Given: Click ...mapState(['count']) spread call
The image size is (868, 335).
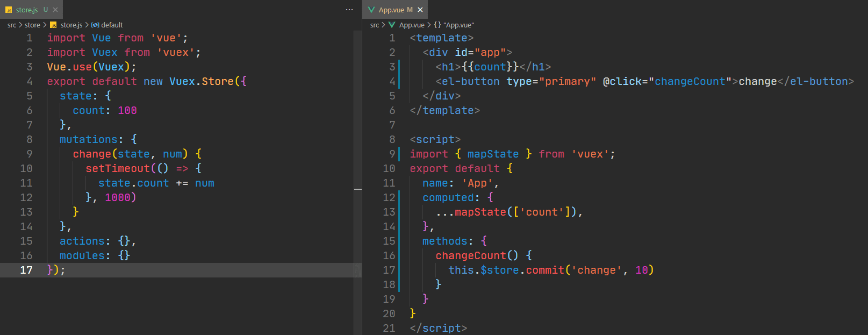Looking at the screenshot, I should click(506, 212).
